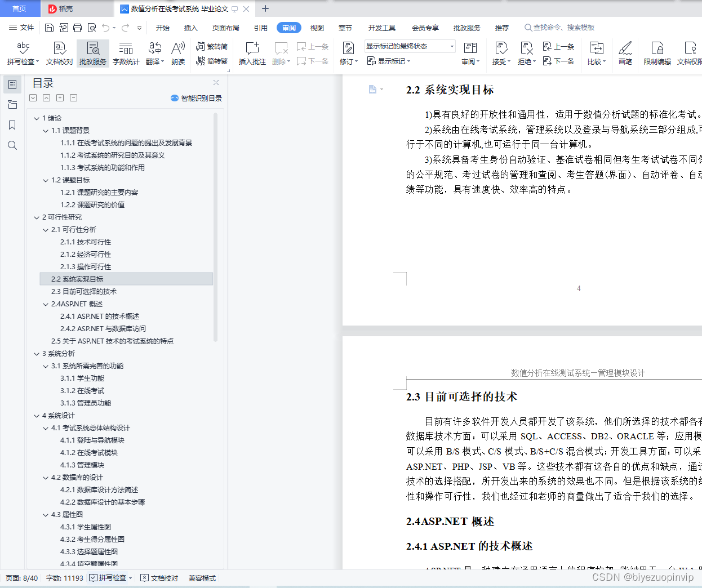Click the Redo arrow
702x588 pixels.
coord(125,28)
